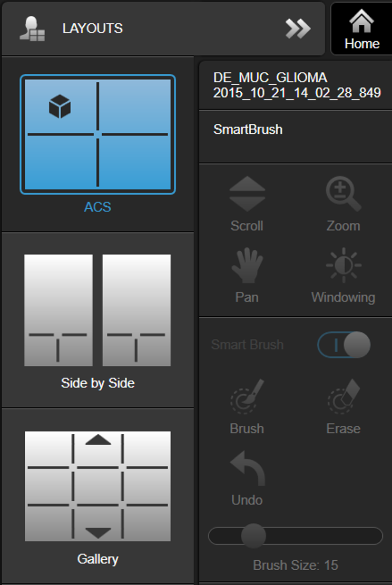The width and height of the screenshot is (392, 585).
Task: Choose the Pan hand tool
Action: pyautogui.click(x=247, y=266)
